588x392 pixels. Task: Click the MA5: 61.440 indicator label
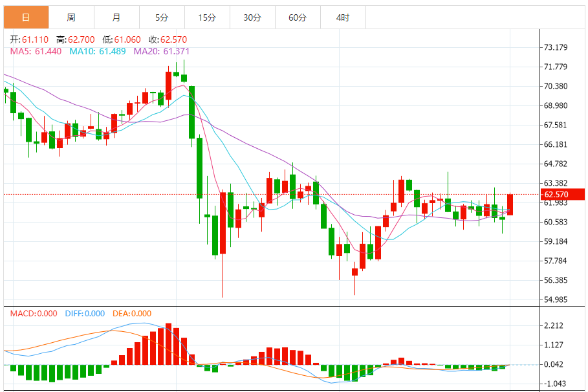36,51
